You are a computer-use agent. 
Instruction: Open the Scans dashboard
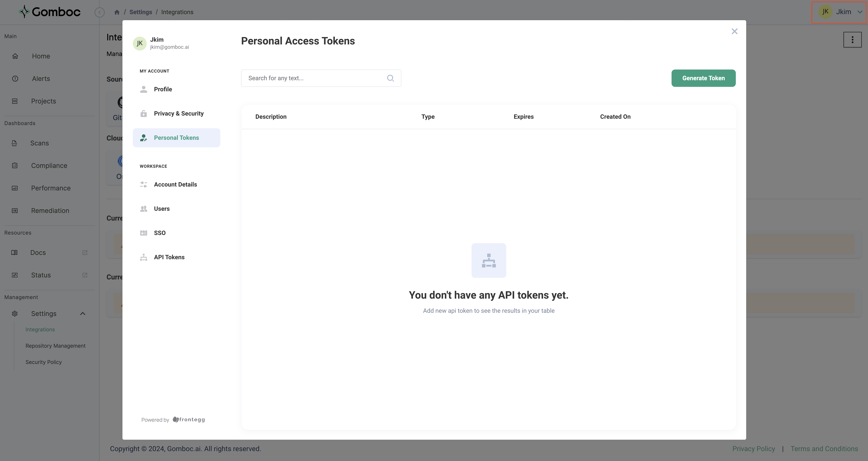(x=39, y=143)
